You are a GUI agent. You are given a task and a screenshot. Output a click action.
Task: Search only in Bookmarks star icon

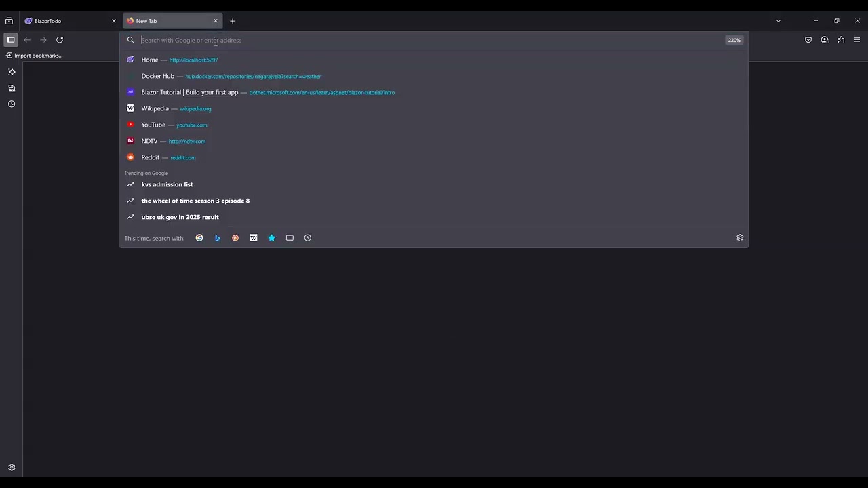point(271,238)
